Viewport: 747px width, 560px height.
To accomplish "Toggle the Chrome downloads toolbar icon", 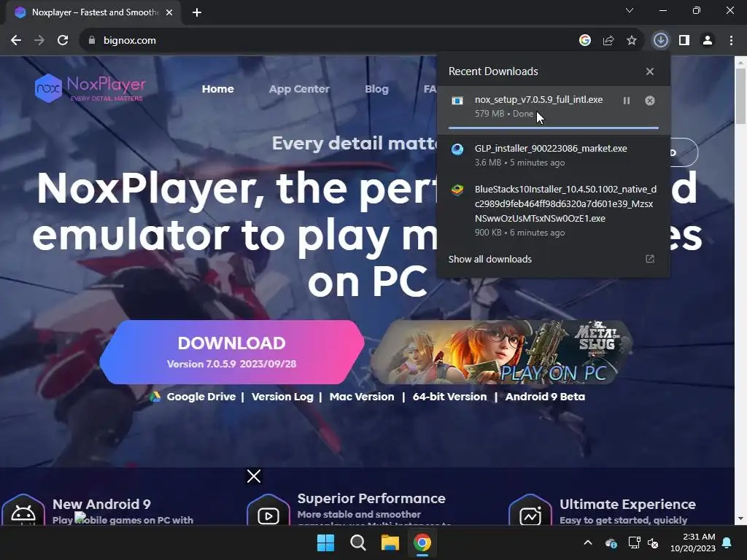I will coord(660,41).
